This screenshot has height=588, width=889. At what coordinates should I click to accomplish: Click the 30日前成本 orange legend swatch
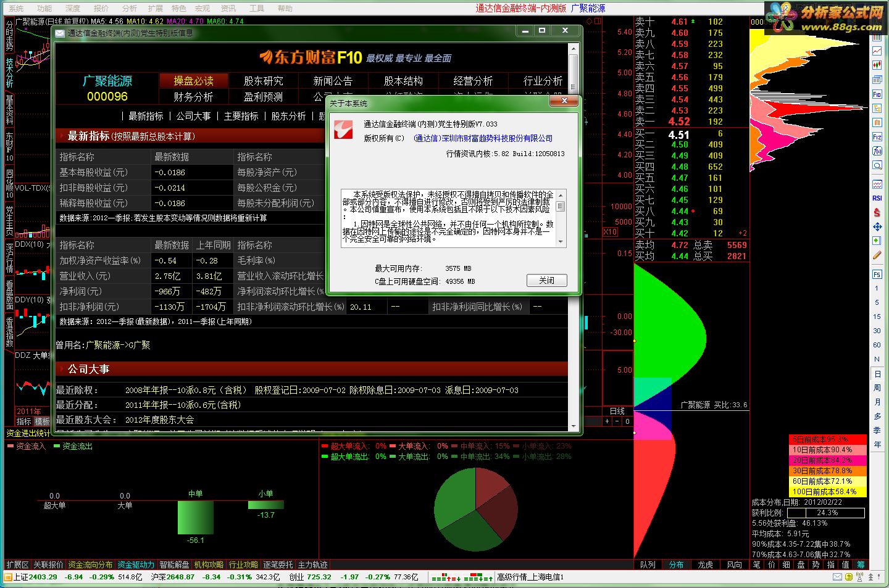point(828,471)
